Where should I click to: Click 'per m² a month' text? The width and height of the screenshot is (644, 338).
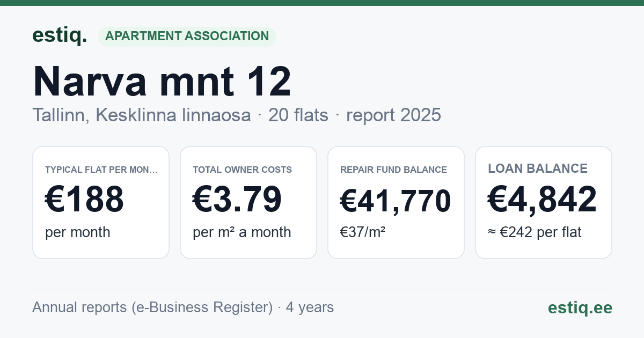pyautogui.click(x=242, y=232)
